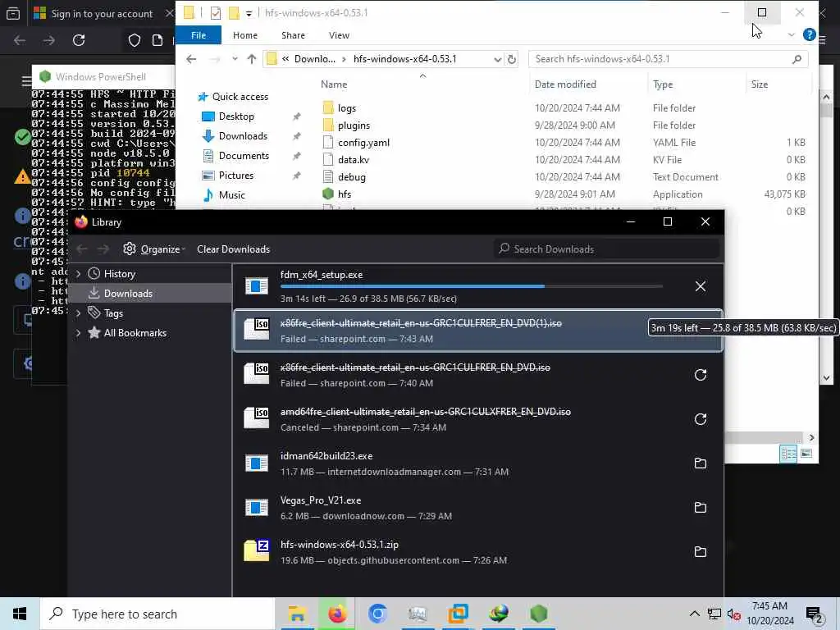Screen dimensions: 840x630
Task: Cancel the fdm_x64_setup.exe download
Action: pos(701,286)
